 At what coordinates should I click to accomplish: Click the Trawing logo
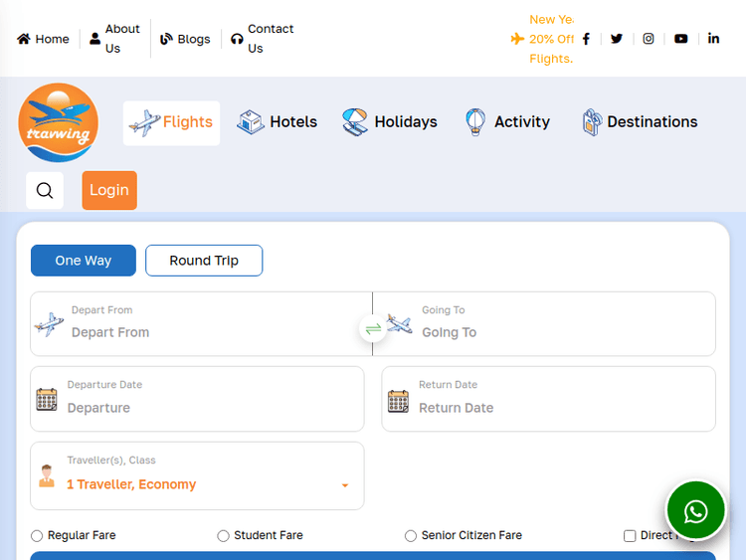[58, 122]
